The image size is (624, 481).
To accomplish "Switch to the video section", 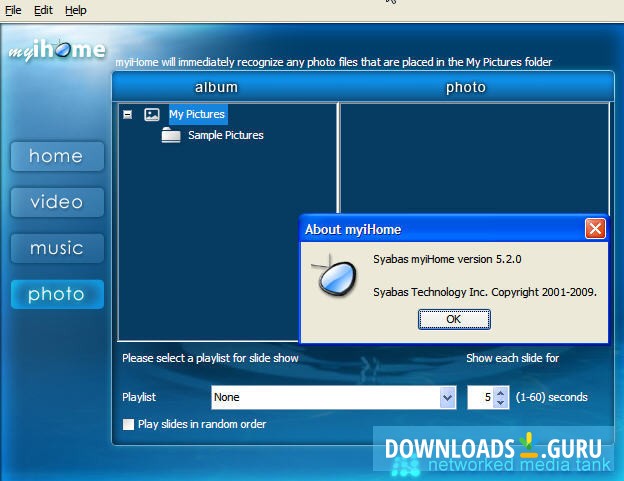I will pyautogui.click(x=57, y=203).
